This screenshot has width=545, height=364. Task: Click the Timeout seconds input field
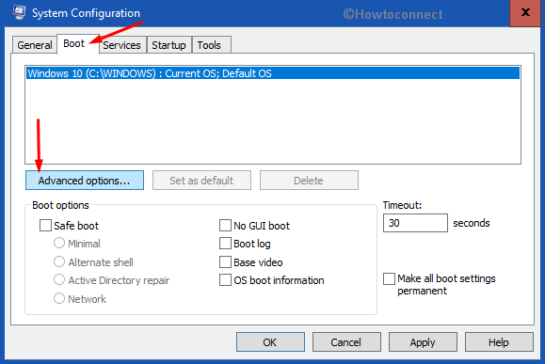415,223
